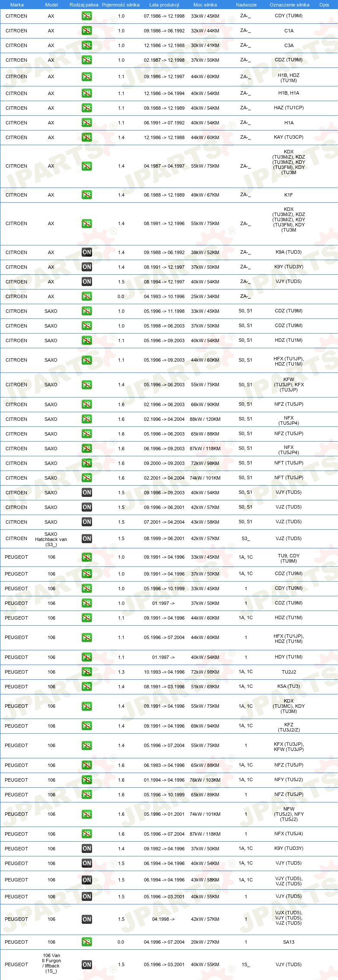Click petrol icon in Saxo 66kW / 90KM row
The image size is (338, 980).
tap(87, 404)
